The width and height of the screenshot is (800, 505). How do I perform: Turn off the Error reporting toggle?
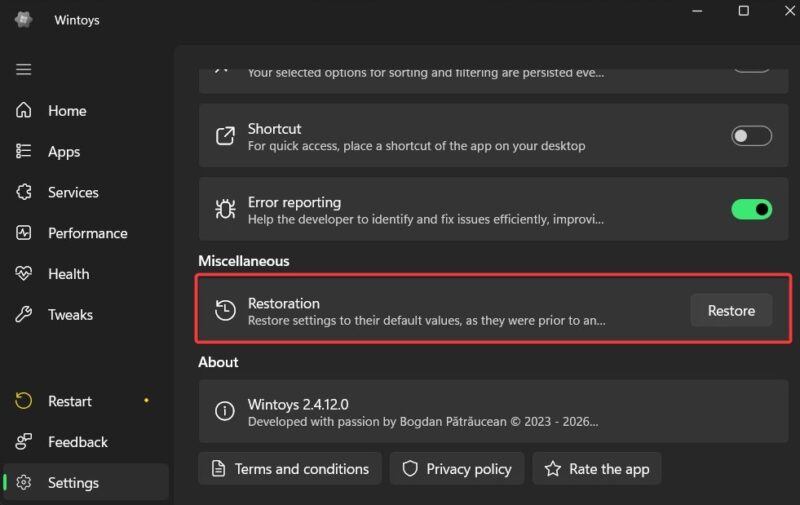(x=751, y=209)
